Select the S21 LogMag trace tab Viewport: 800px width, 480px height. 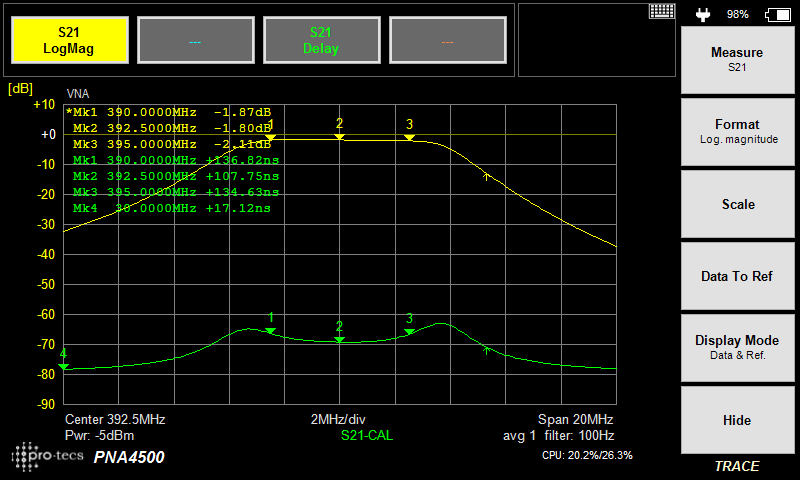pos(69,41)
